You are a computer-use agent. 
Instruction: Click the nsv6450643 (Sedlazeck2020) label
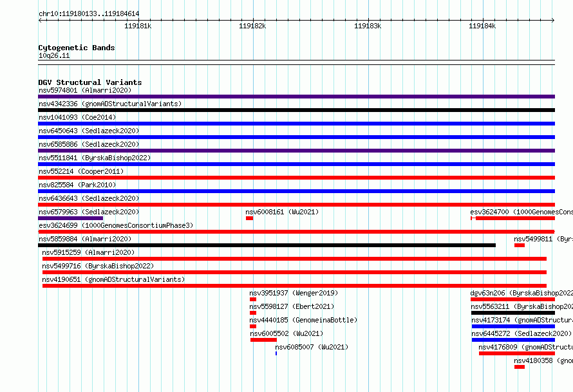pos(89,131)
